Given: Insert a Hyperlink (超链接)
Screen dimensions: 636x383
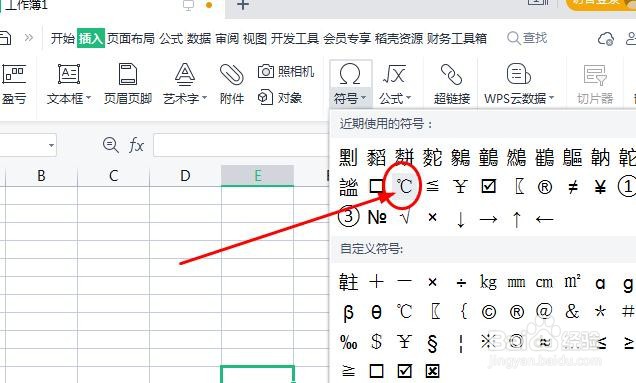Looking at the screenshot, I should tap(451, 84).
